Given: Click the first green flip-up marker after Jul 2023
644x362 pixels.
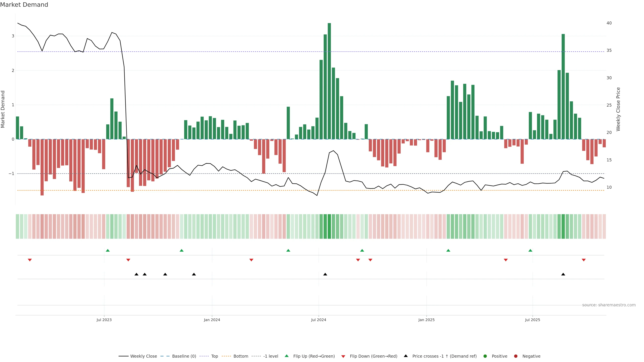Looking at the screenshot, I should click(108, 250).
